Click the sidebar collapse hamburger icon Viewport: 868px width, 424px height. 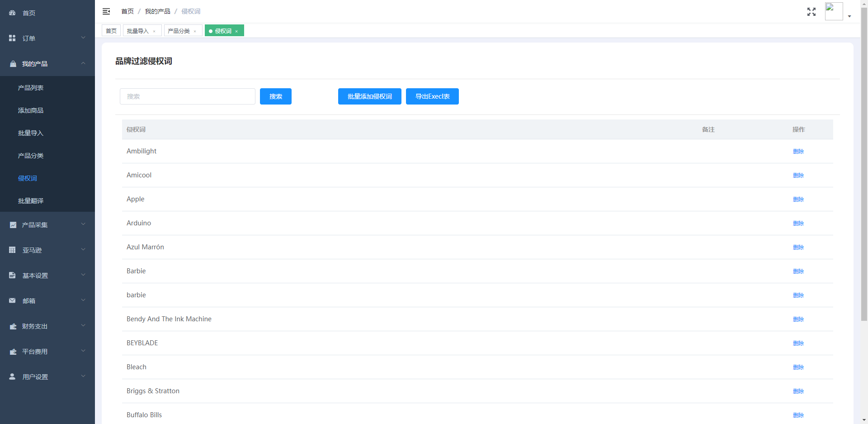pyautogui.click(x=106, y=11)
